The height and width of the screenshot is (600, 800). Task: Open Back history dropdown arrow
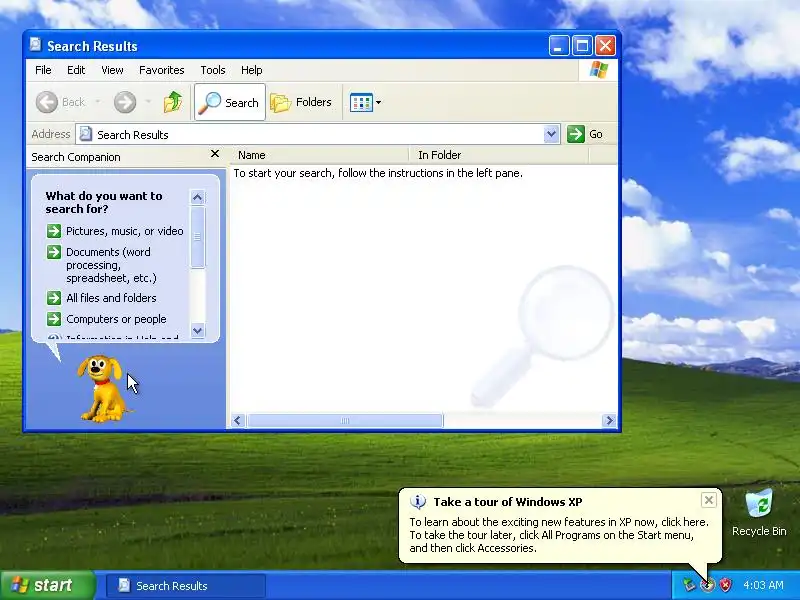point(98,102)
